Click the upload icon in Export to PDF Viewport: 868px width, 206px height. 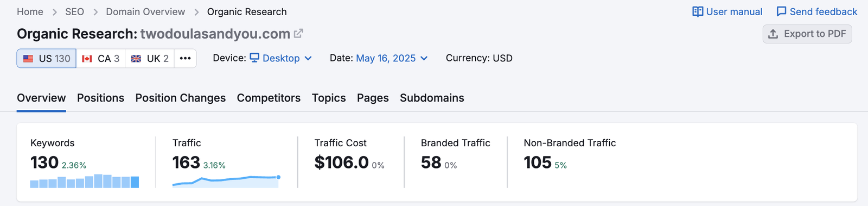click(773, 34)
